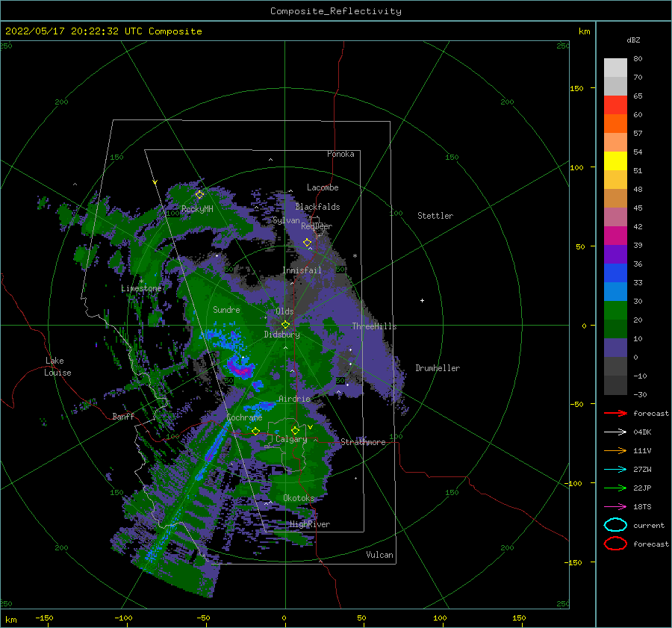672x628 pixels.
Task: Click the 'current' legend text
Action: tap(648, 525)
